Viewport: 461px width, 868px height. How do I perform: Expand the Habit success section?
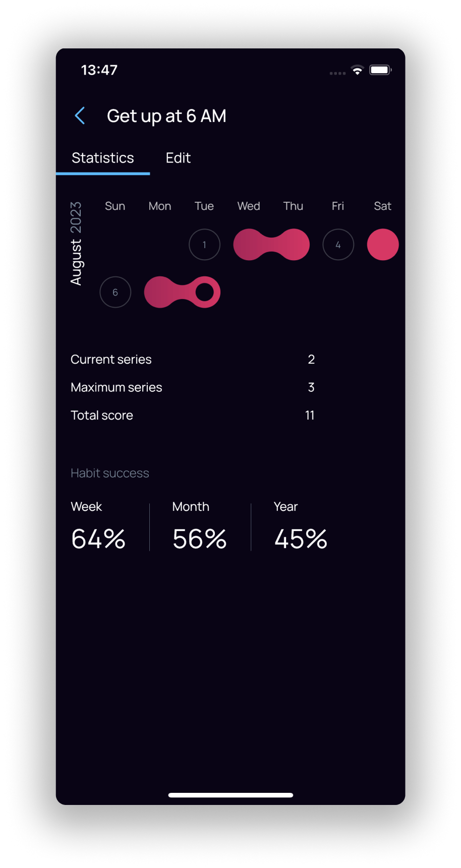coord(109,473)
